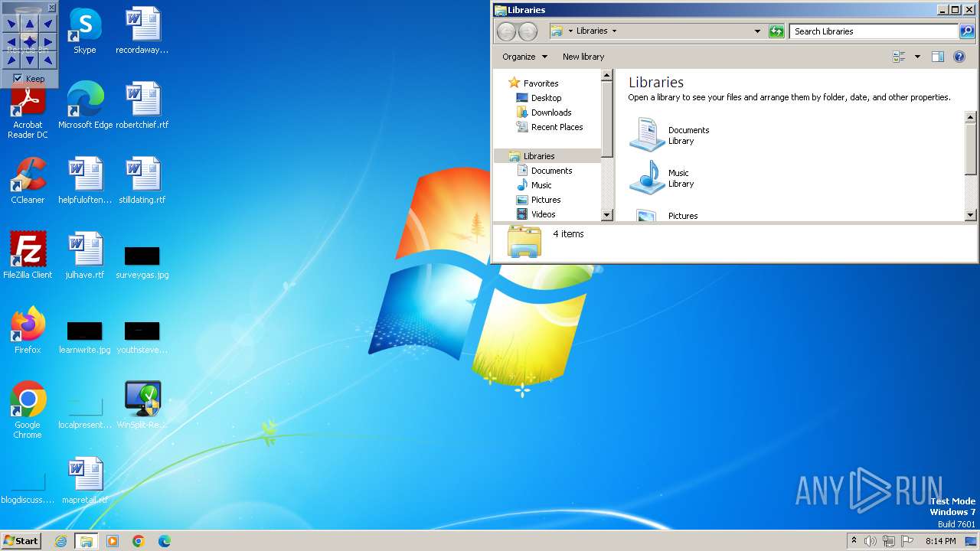Open Internet Explorer from taskbar

(x=60, y=541)
